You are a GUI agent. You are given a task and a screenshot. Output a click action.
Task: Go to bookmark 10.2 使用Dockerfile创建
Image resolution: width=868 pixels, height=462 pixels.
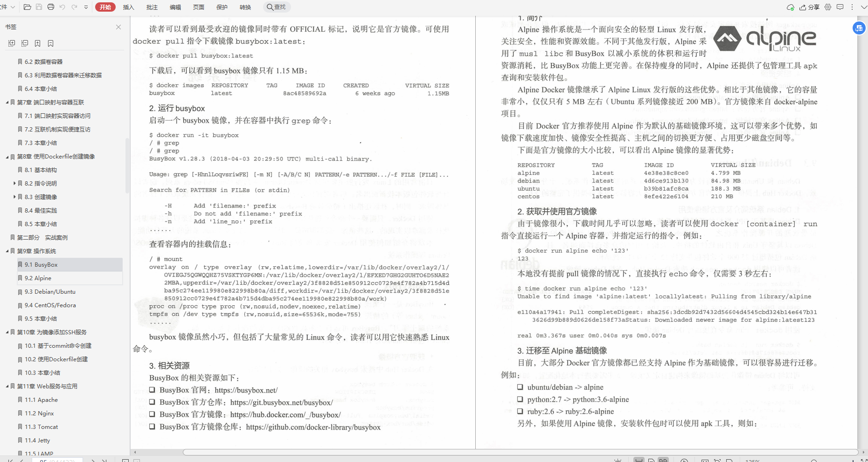(56, 359)
